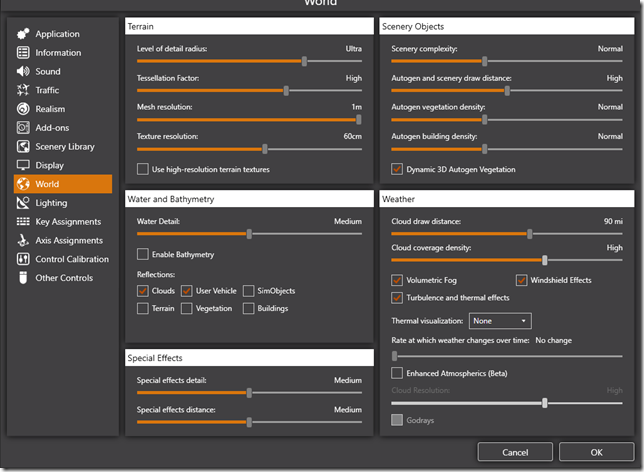Check SimObjects reflections
Viewport: 644px width, 472px height.
tap(248, 291)
